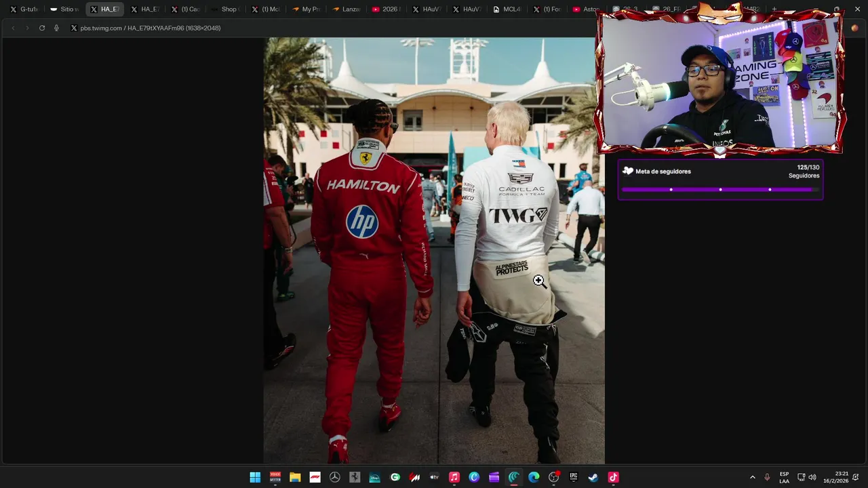Open Apple Music from the taskbar
Viewport: 868px width, 488px height.
454,477
